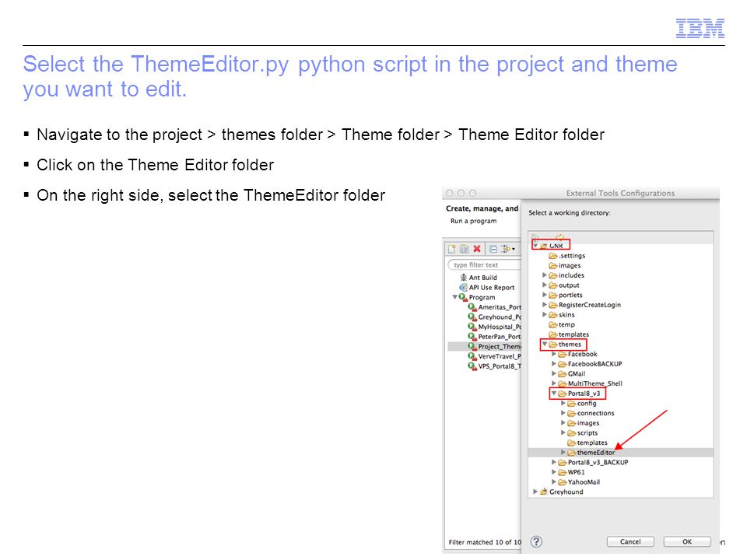Expand the config folder
This screenshot has height=560, width=747.
point(563,404)
